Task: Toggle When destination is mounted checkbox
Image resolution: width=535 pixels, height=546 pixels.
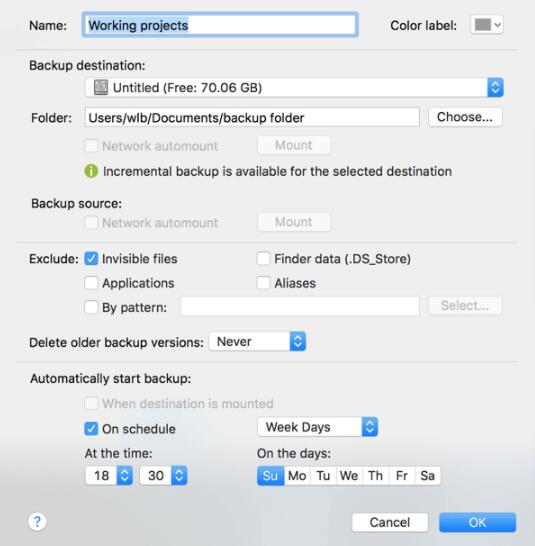Action: click(x=91, y=403)
